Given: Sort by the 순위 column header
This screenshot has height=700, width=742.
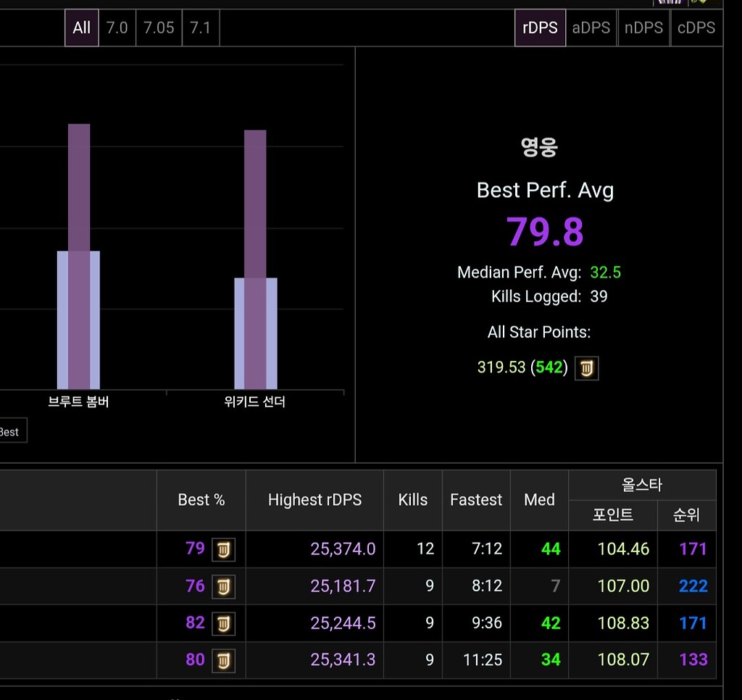Looking at the screenshot, I should tap(687, 515).
